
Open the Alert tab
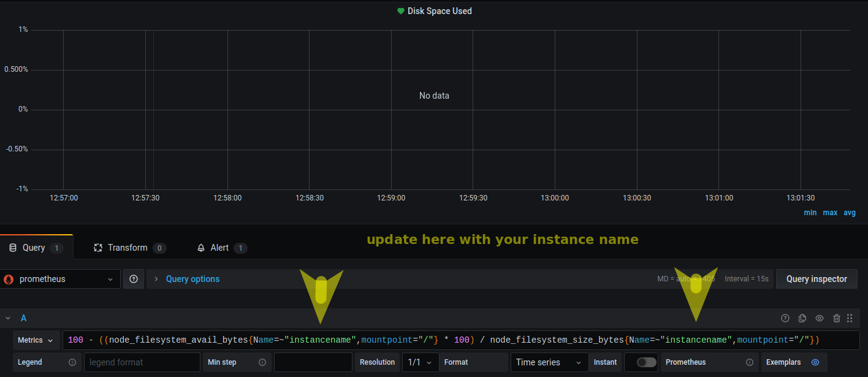219,248
